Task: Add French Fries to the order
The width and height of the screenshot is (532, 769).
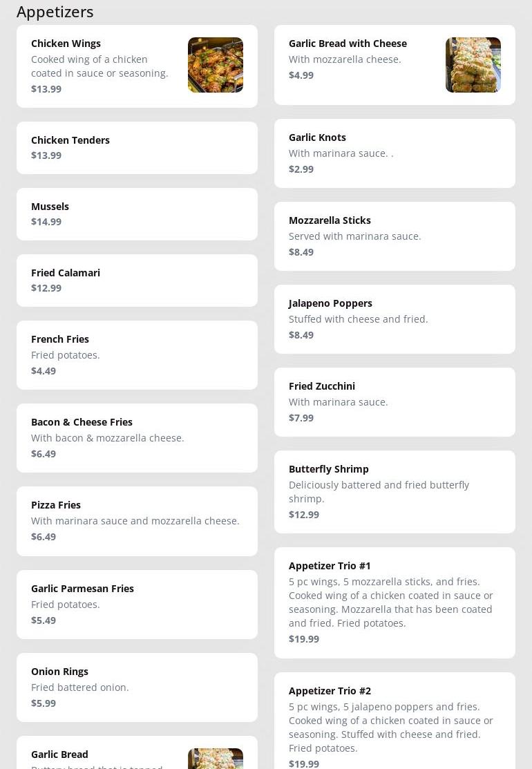Action: pyautogui.click(x=137, y=354)
